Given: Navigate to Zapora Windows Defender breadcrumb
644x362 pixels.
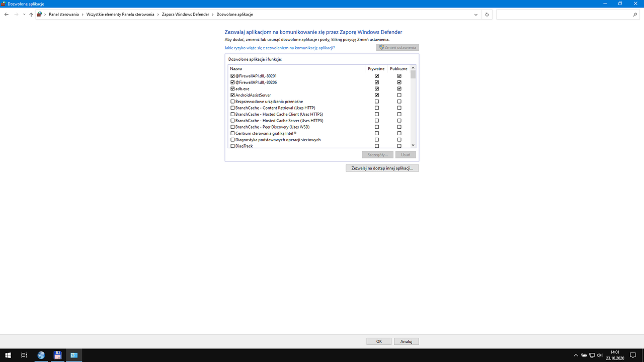Looking at the screenshot, I should pyautogui.click(x=185, y=15).
